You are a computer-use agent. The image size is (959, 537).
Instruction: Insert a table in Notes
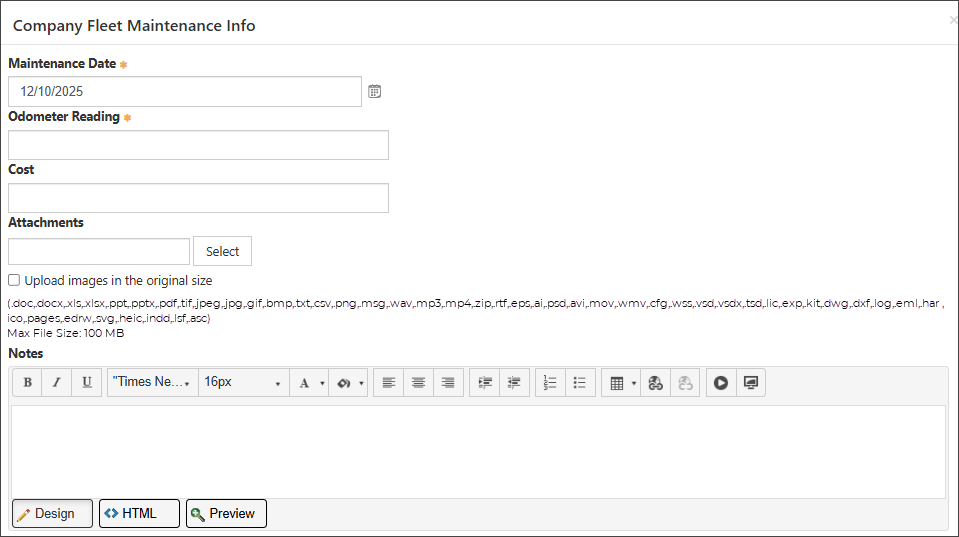point(616,383)
